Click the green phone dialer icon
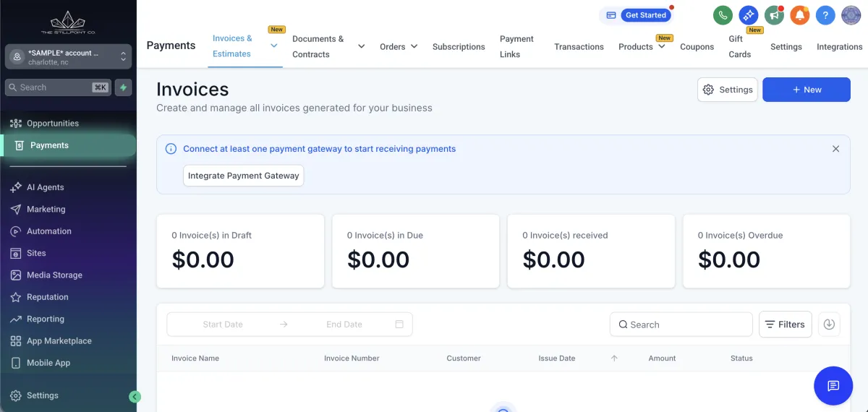 point(723,15)
